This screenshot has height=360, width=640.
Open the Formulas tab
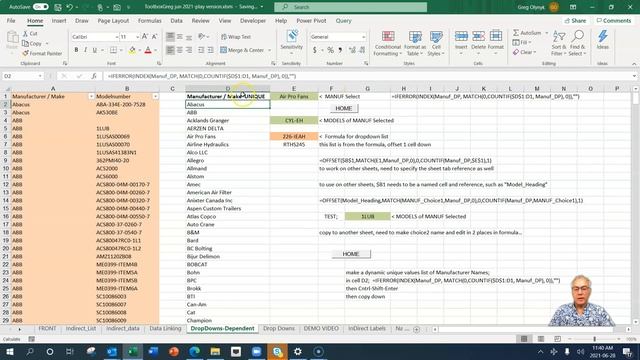149,20
